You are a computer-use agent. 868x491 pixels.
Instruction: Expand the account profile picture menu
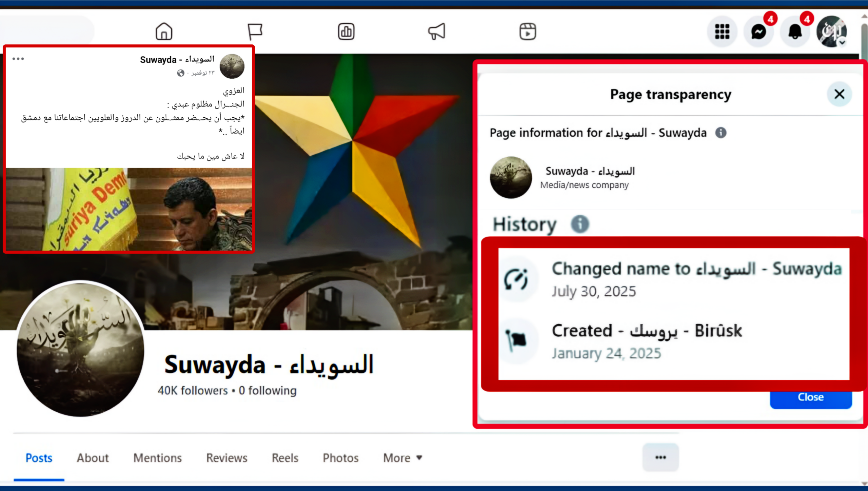point(831,32)
